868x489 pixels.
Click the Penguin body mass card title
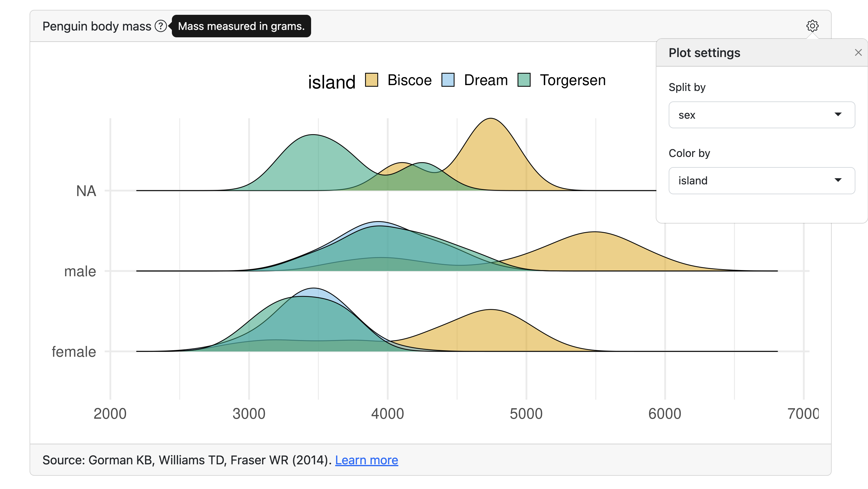97,26
